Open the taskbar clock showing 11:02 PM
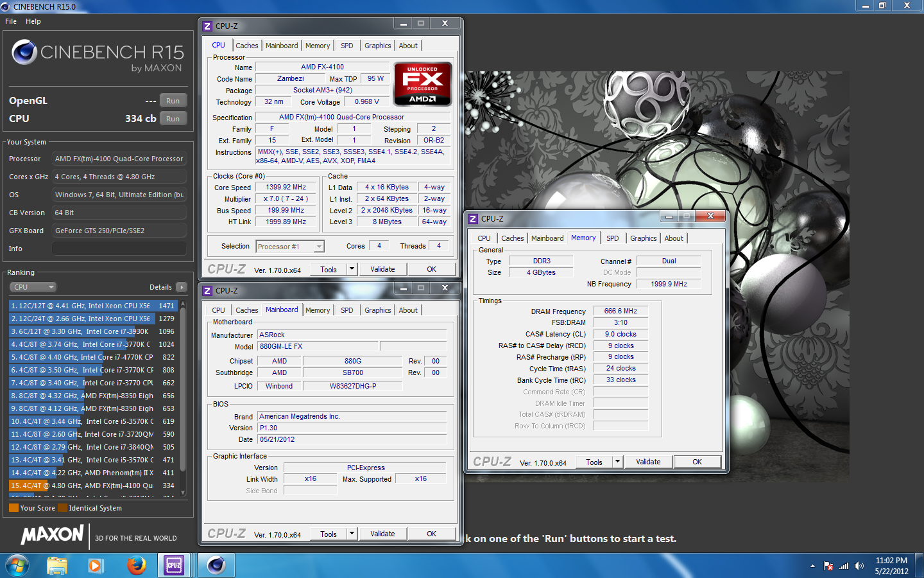 pyautogui.click(x=892, y=566)
